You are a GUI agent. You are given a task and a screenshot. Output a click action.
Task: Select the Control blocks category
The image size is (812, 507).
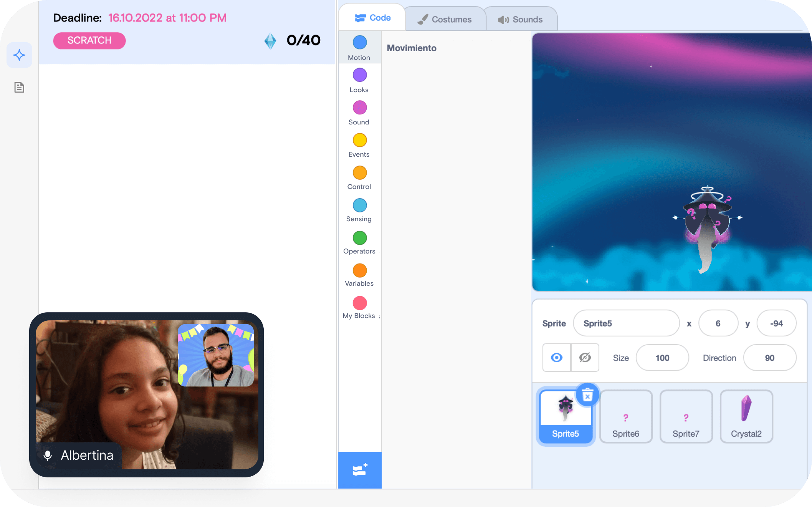(x=359, y=177)
